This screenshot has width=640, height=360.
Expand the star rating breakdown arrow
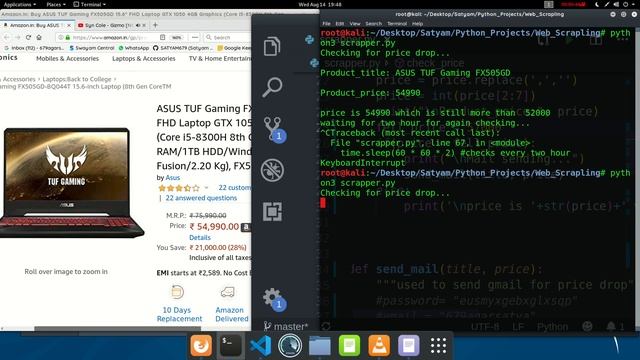click(206, 188)
